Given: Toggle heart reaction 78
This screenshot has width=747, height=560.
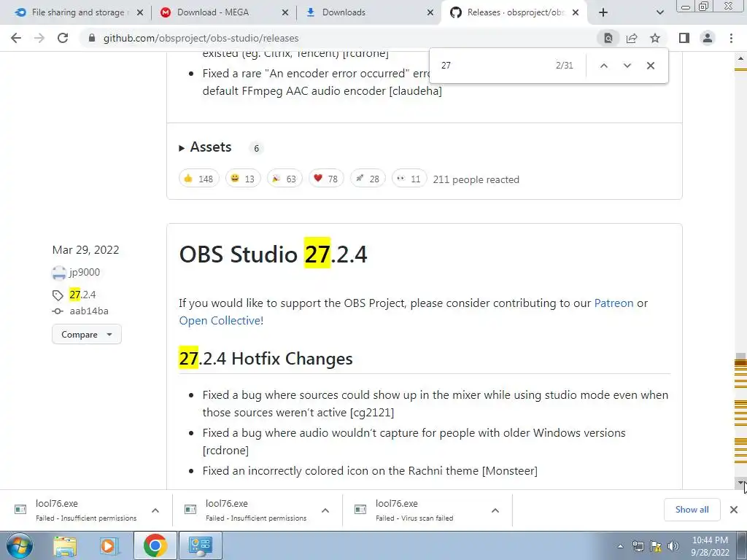Looking at the screenshot, I should click(326, 179).
